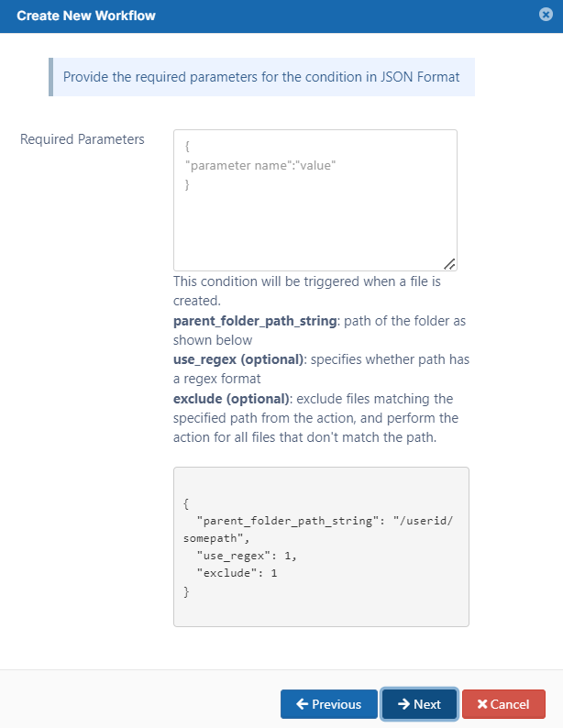Click the right arrow icon on Next
Screen dimensions: 563x728
[403, 704]
